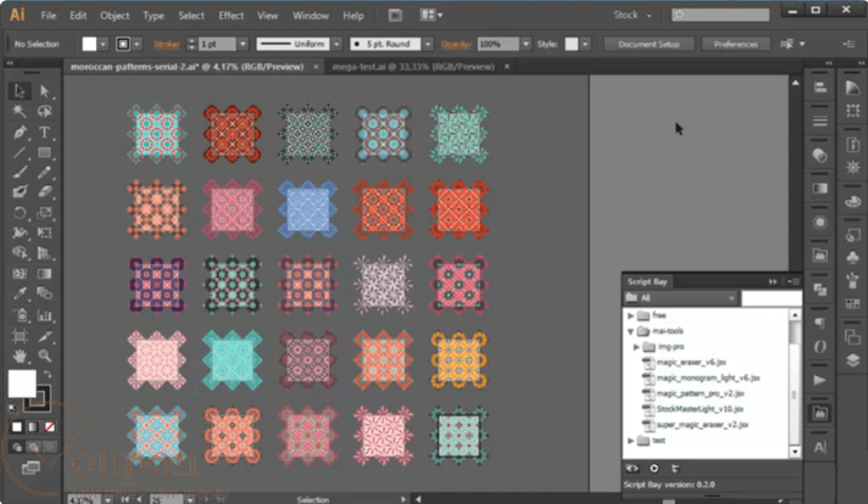
Task: Select the Blend tool
Action: click(x=44, y=294)
